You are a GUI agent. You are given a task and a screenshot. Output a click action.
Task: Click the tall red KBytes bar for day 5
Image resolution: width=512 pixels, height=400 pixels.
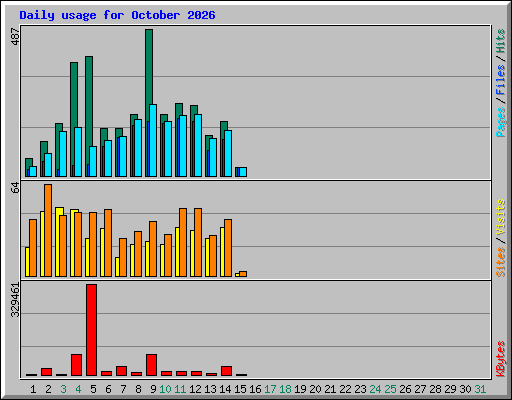click(x=92, y=330)
